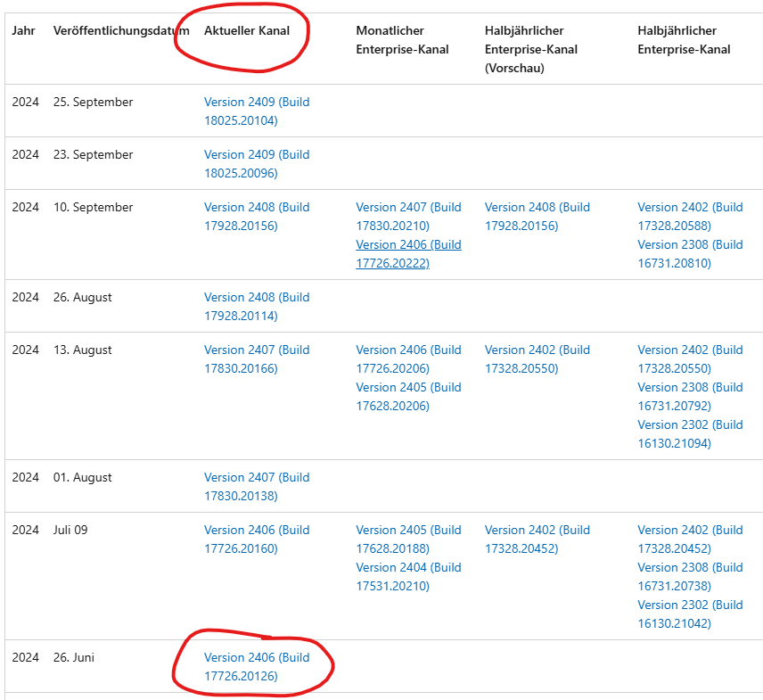Open Vorschau column Version 2408 Build 17928.20156
This screenshot has height=700, width=763.
tap(537, 216)
